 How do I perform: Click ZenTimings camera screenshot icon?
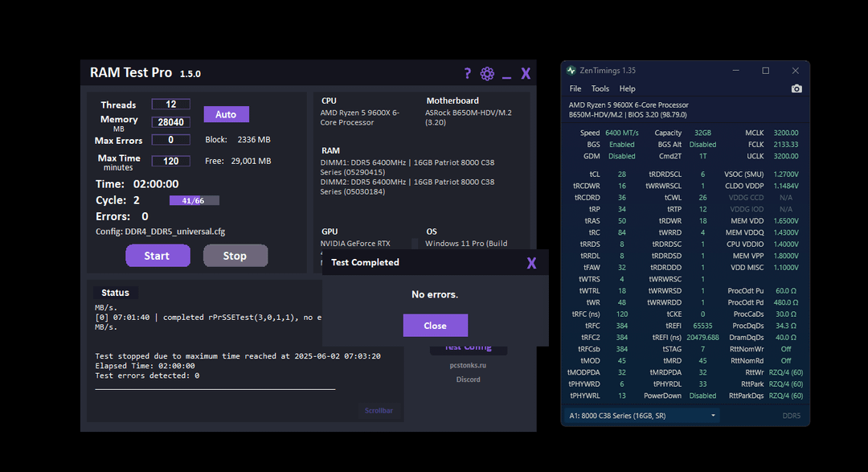796,88
